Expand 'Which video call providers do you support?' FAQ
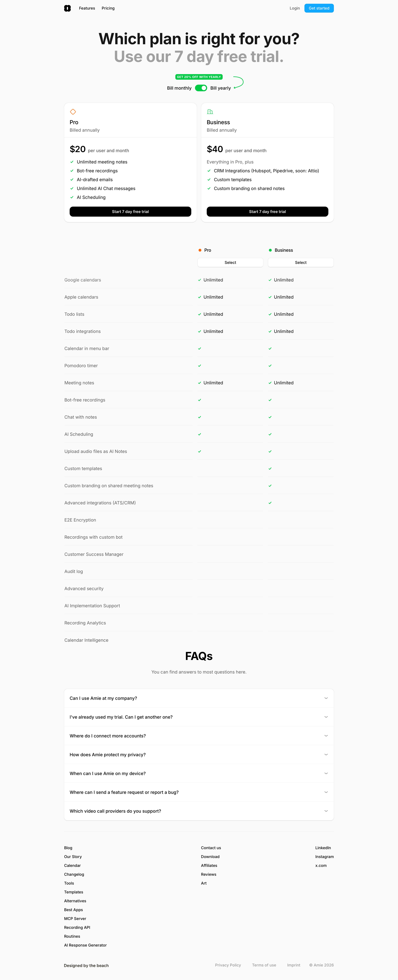The height and width of the screenshot is (980, 398). pos(199,811)
